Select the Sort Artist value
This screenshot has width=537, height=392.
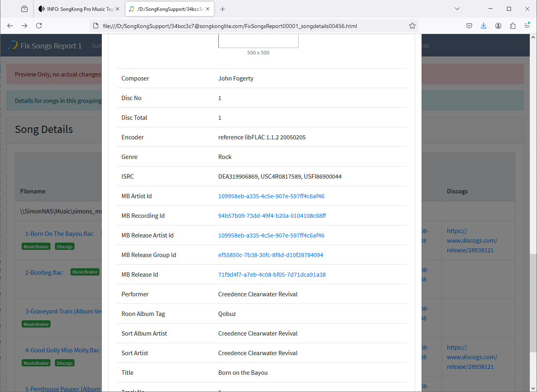[x=258, y=353]
